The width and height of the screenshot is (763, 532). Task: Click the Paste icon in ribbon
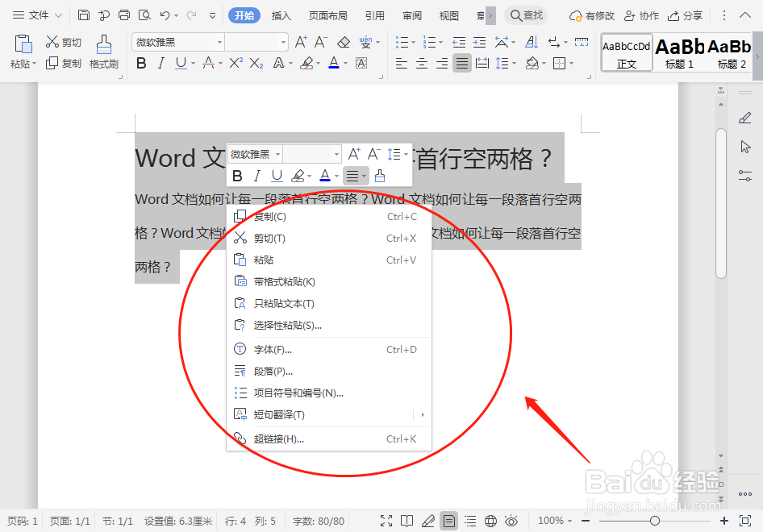point(23,44)
